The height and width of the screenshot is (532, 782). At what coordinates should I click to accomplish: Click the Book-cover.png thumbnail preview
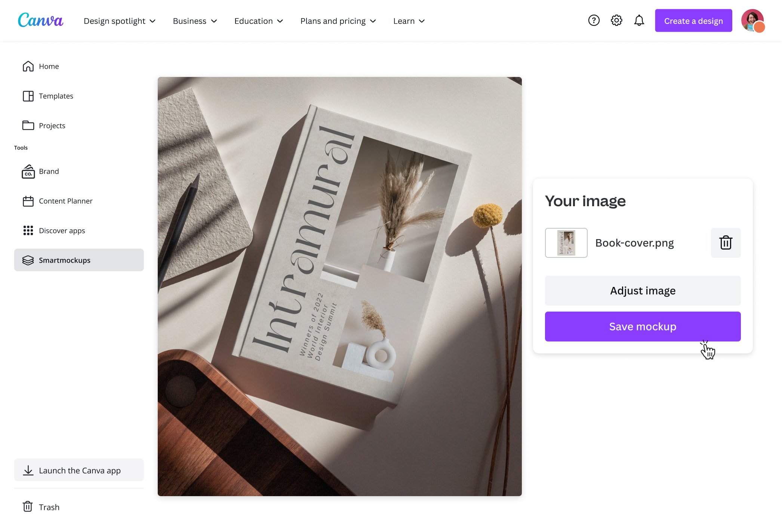(x=565, y=242)
